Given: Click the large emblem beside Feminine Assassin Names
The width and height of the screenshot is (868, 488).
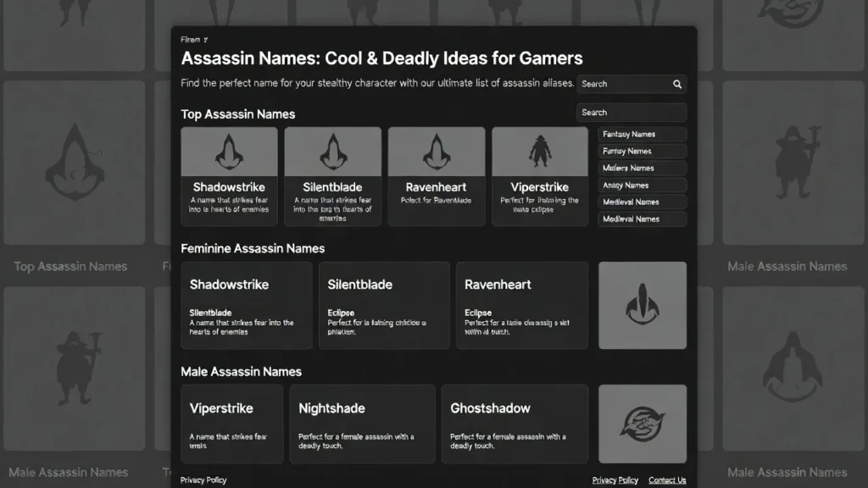Looking at the screenshot, I should pos(643,305).
